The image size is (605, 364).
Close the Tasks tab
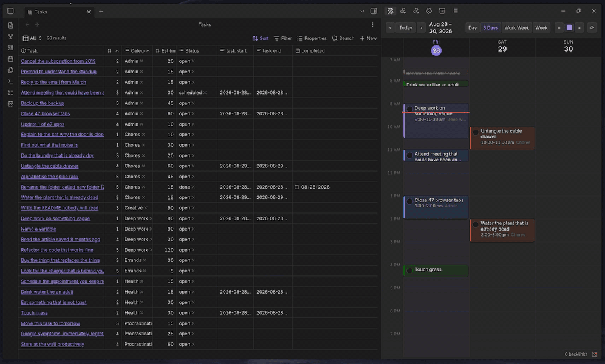pyautogui.click(x=89, y=12)
